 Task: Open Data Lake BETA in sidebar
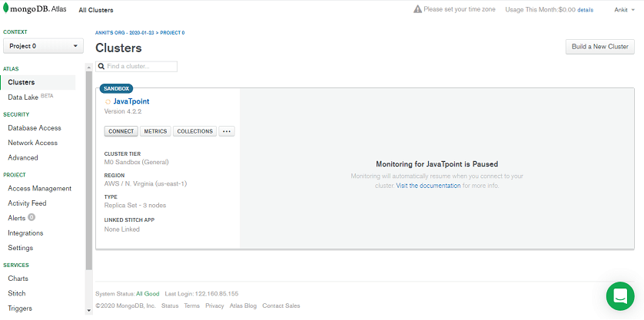(x=31, y=97)
